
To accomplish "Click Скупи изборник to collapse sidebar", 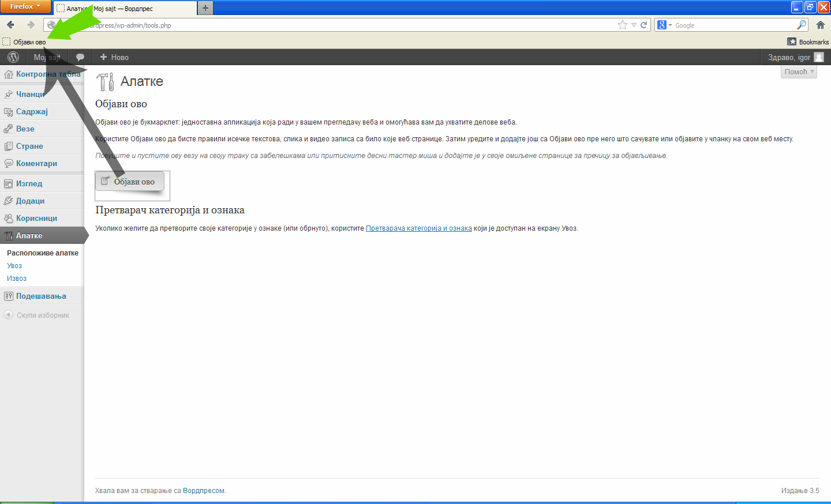I will (43, 315).
